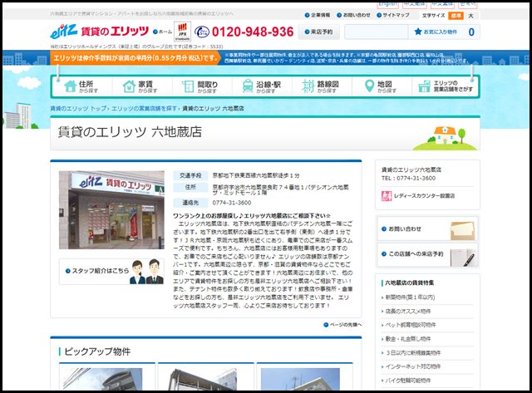Select 標準 text size
532x393 pixels.
(456, 16)
